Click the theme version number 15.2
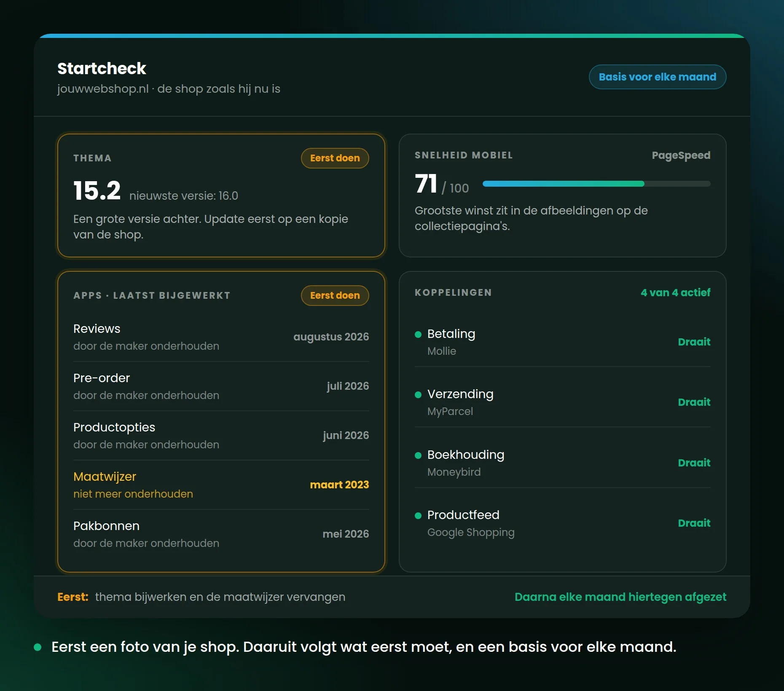This screenshot has height=691, width=784. pyautogui.click(x=97, y=190)
